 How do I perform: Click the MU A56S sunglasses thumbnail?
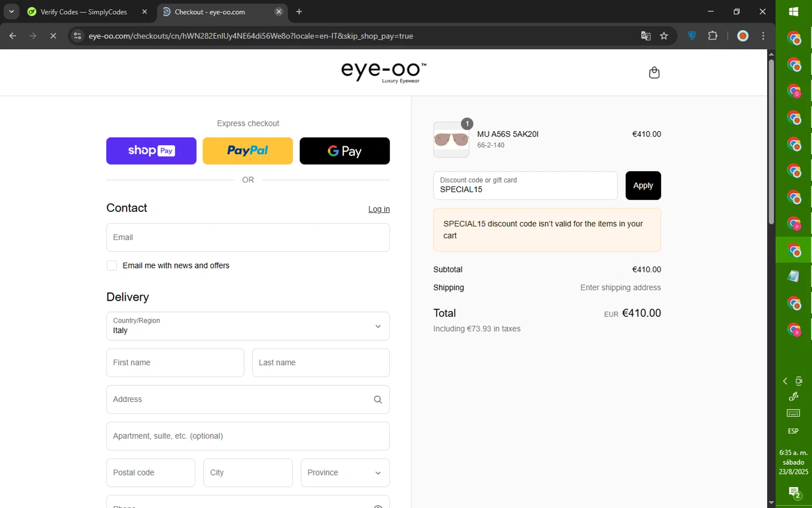(x=451, y=140)
